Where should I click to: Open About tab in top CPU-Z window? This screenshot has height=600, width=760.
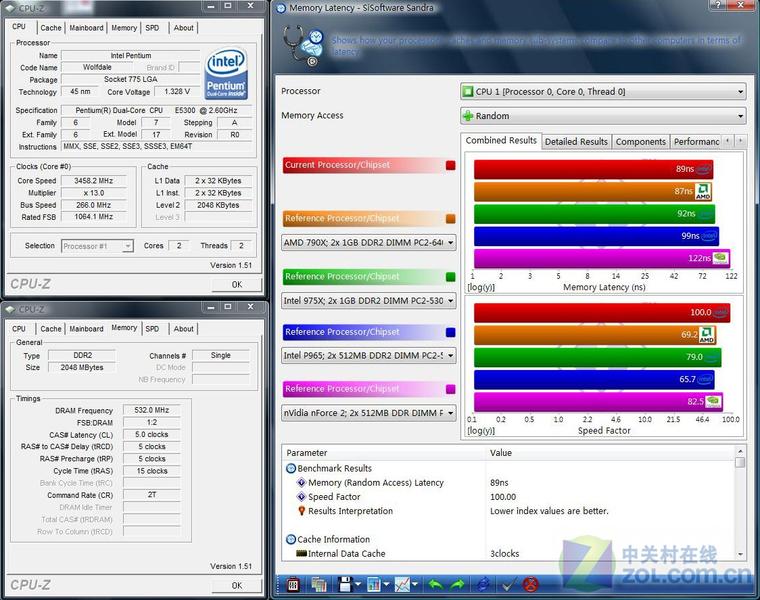click(x=184, y=28)
